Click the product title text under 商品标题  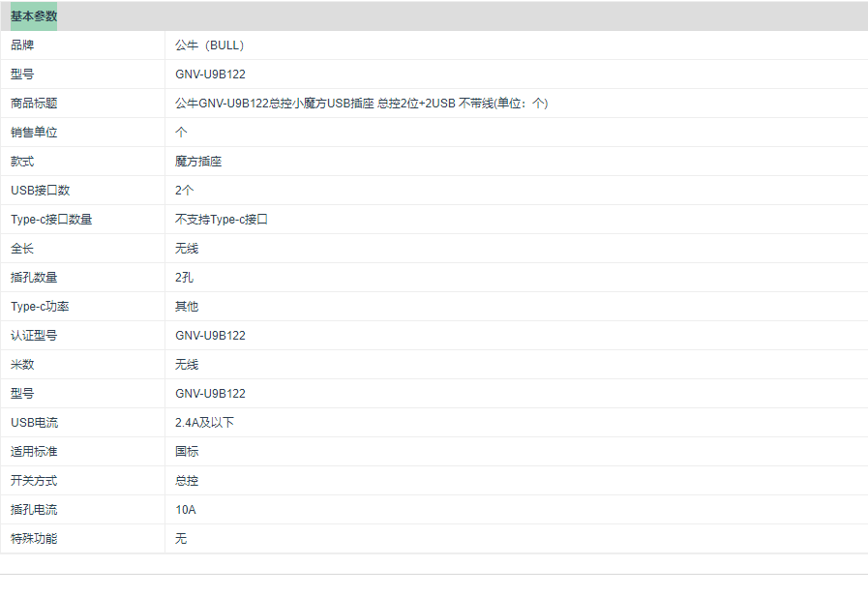(361, 104)
